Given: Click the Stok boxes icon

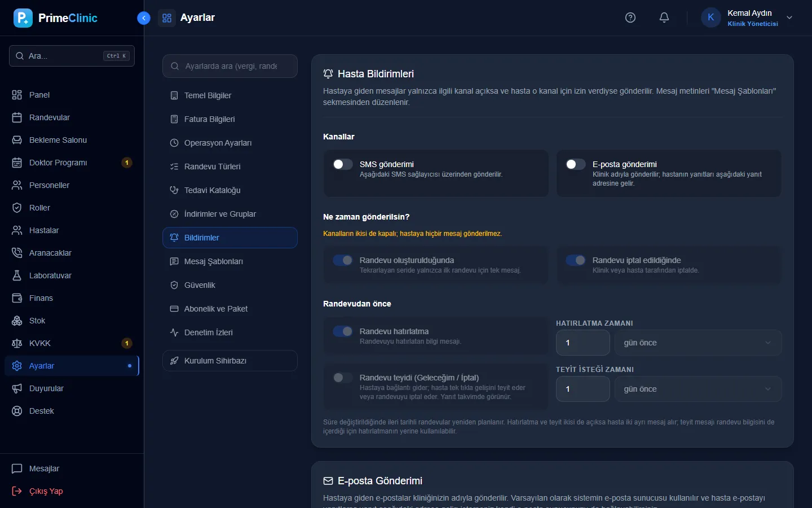Looking at the screenshot, I should click(x=17, y=321).
